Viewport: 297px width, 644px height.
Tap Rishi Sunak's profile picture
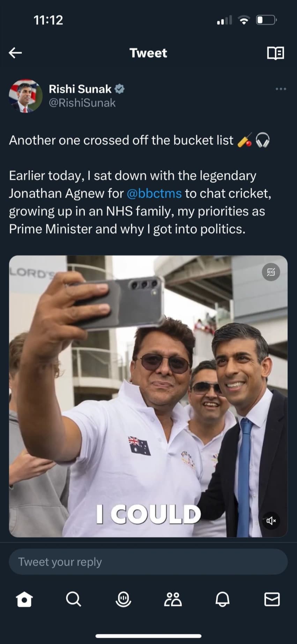click(x=25, y=96)
